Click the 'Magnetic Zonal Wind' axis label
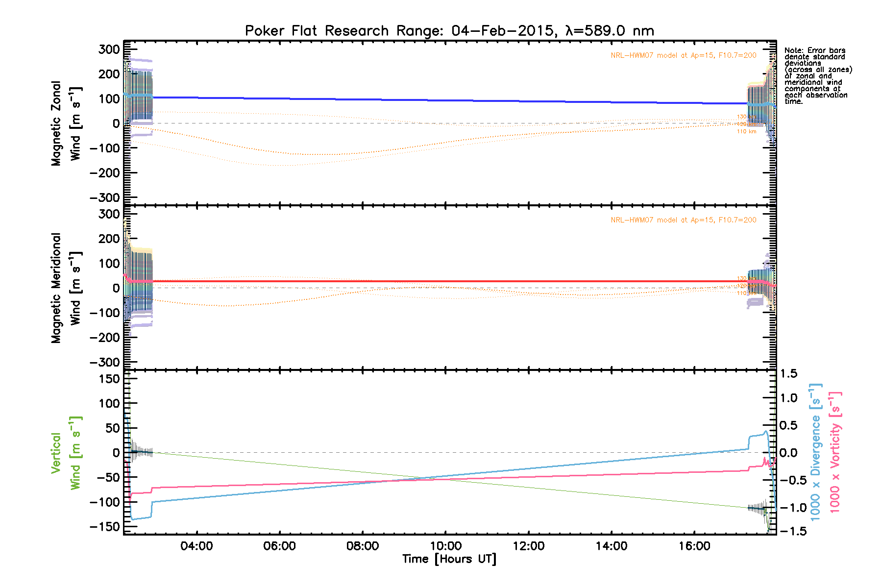 coord(66,123)
